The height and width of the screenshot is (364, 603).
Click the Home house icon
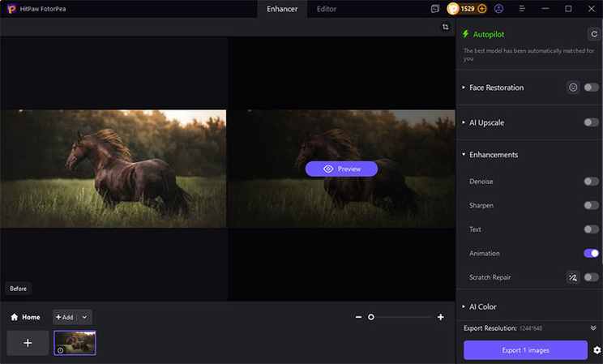coord(15,317)
